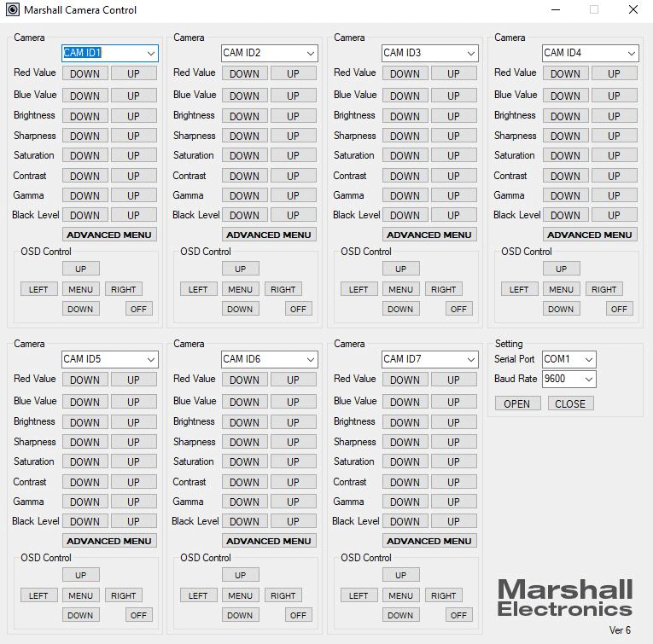Open ADVANCED MENU for CAM ID5
The image size is (653, 644).
point(109,541)
